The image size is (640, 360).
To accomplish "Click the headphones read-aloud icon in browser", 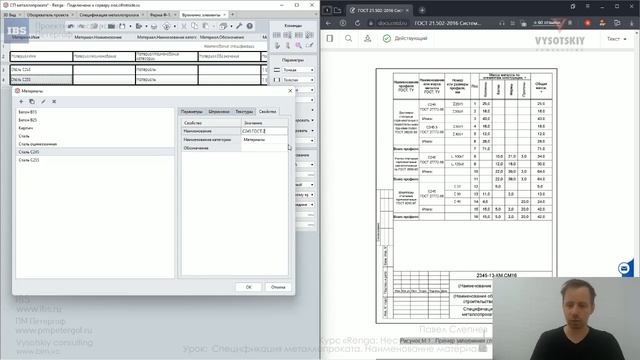I will [502, 23].
